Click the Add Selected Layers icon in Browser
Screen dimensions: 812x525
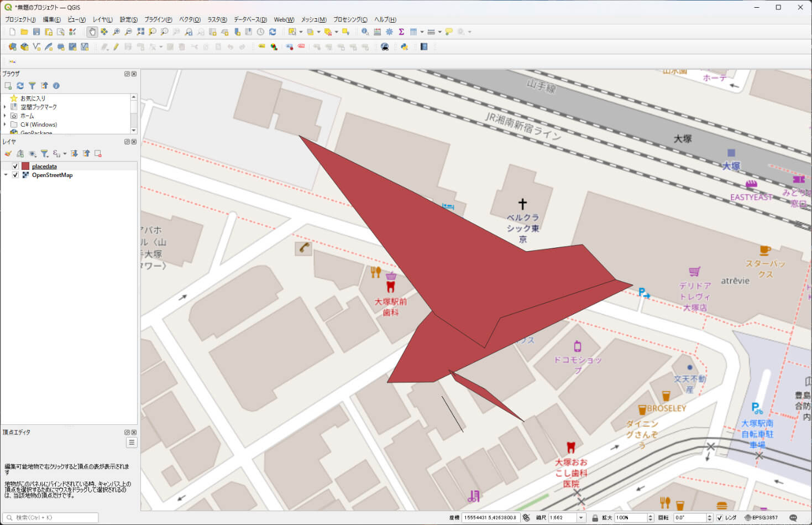coord(8,86)
